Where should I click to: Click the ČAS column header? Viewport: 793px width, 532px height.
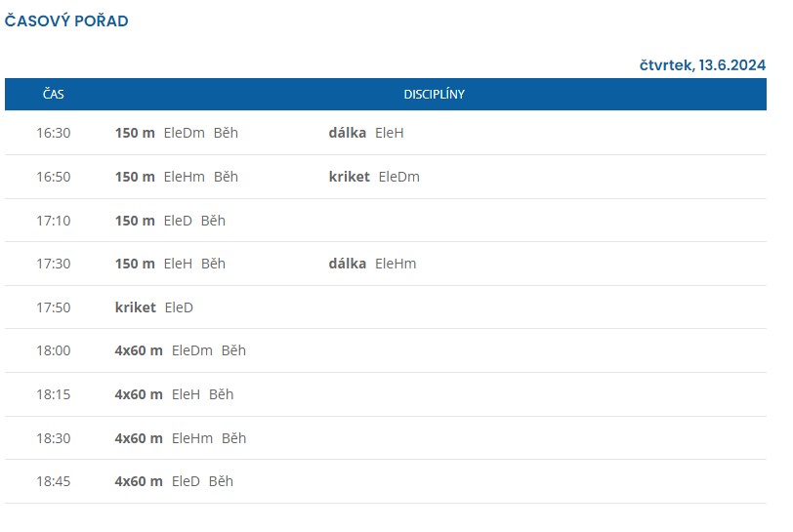(54, 95)
